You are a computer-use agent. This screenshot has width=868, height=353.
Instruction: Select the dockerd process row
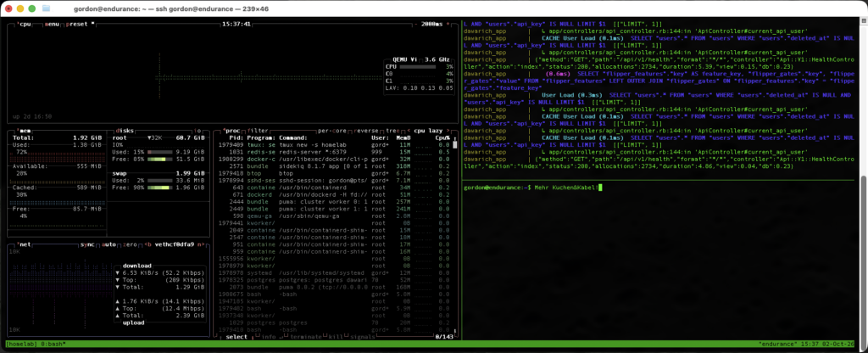[334, 194]
